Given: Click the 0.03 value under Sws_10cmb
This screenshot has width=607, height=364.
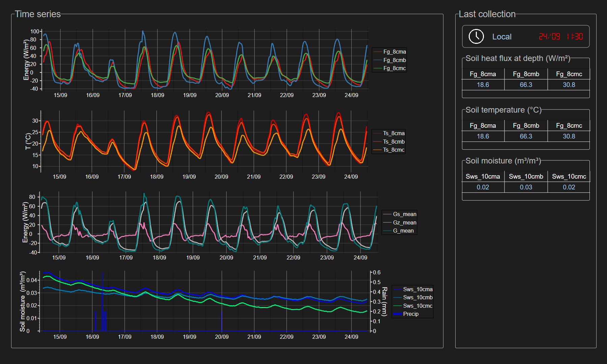Looking at the screenshot, I should 526,187.
